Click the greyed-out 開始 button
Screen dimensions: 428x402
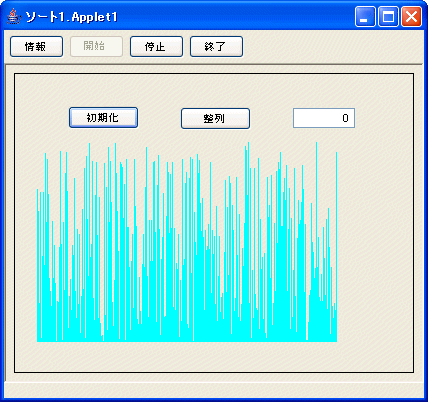[96, 47]
